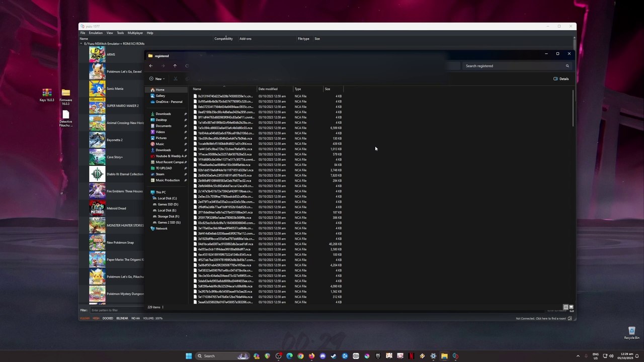Open yuzu Help menu

150,33
